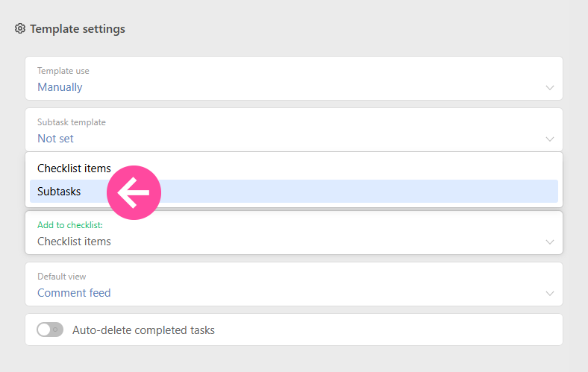Click the Manually value in Template use
This screenshot has width=588, height=372.
click(x=60, y=87)
